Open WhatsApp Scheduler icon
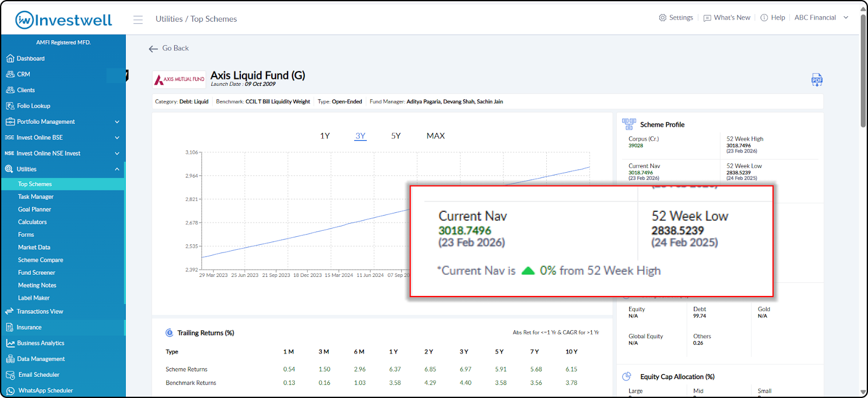 point(10,390)
